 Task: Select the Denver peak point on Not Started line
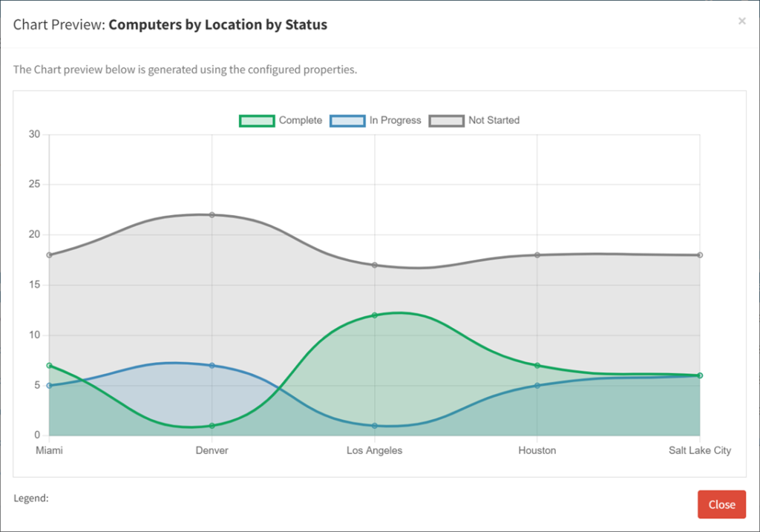coord(212,215)
